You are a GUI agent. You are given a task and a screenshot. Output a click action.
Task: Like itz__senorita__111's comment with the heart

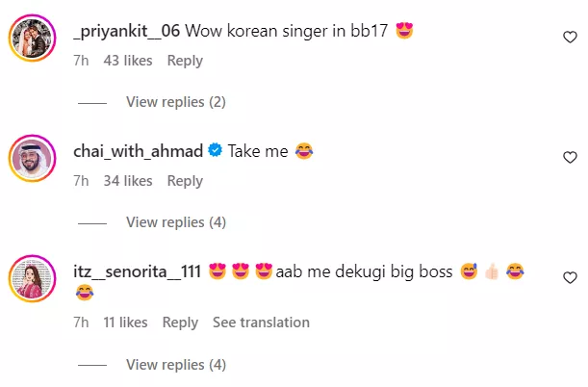[570, 277]
